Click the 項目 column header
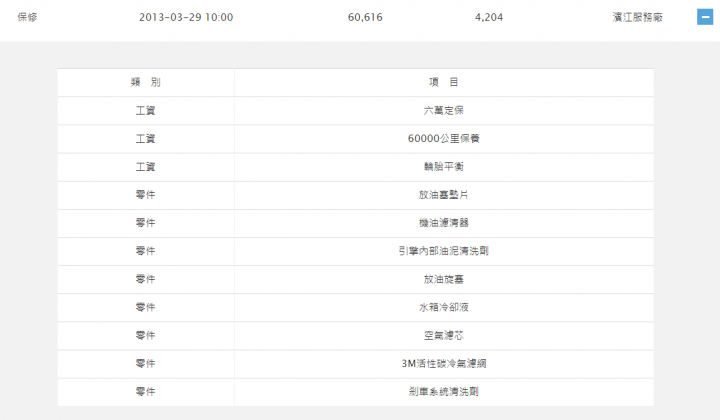 (443, 82)
